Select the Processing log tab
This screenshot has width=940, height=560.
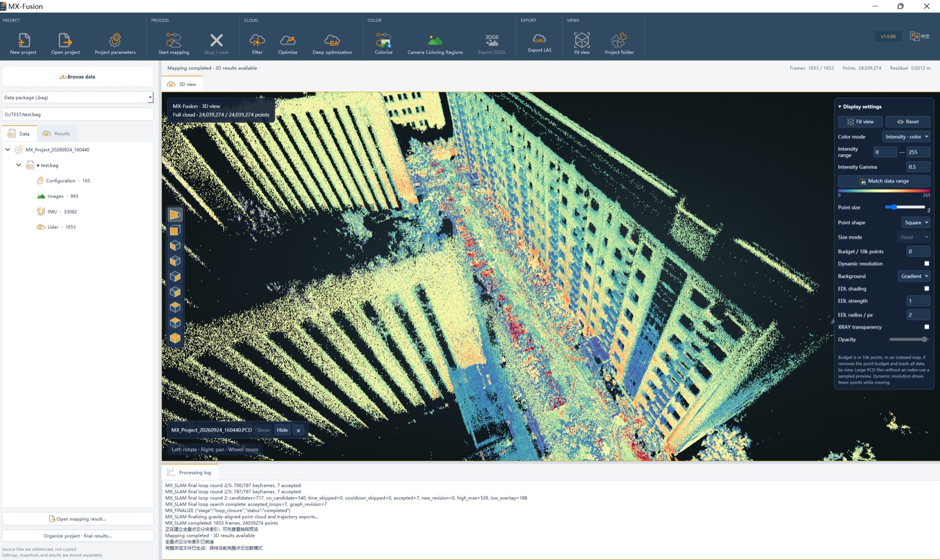(x=189, y=472)
